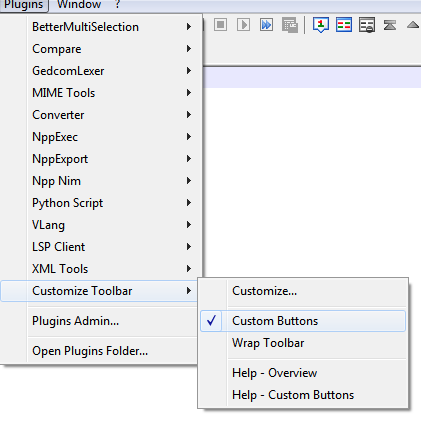
Task: Open the Window menu
Action: [79, 5]
